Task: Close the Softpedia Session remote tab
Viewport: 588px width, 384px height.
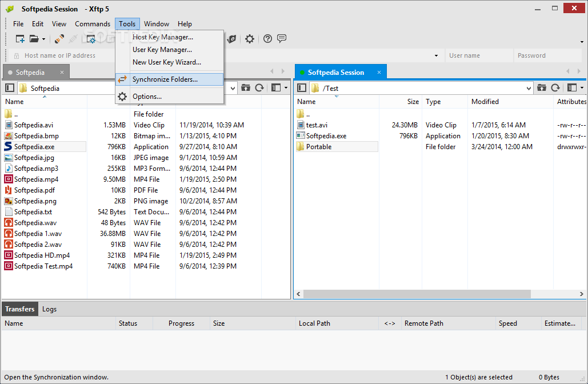Action: coord(379,72)
